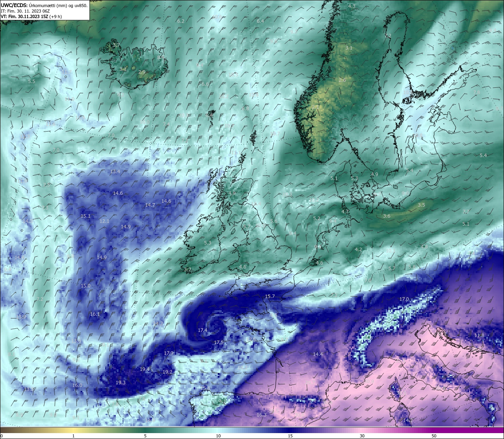Click the 16.0 value on the map
This screenshot has height=439, width=504.
pos(78,385)
